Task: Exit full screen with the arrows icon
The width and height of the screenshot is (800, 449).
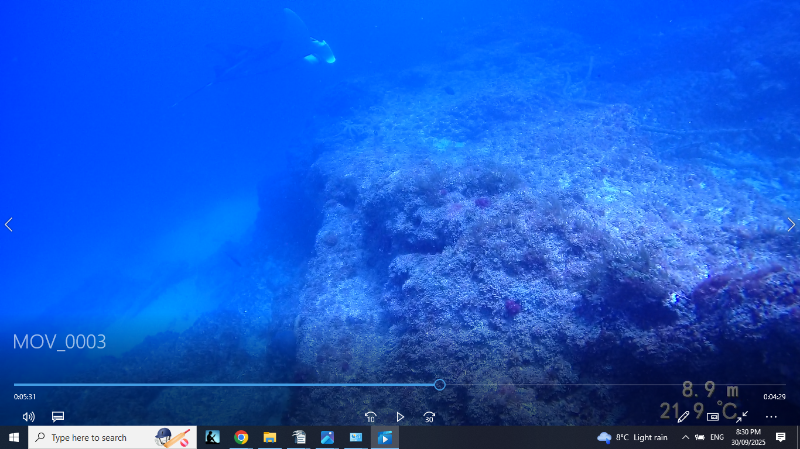Action: click(742, 416)
